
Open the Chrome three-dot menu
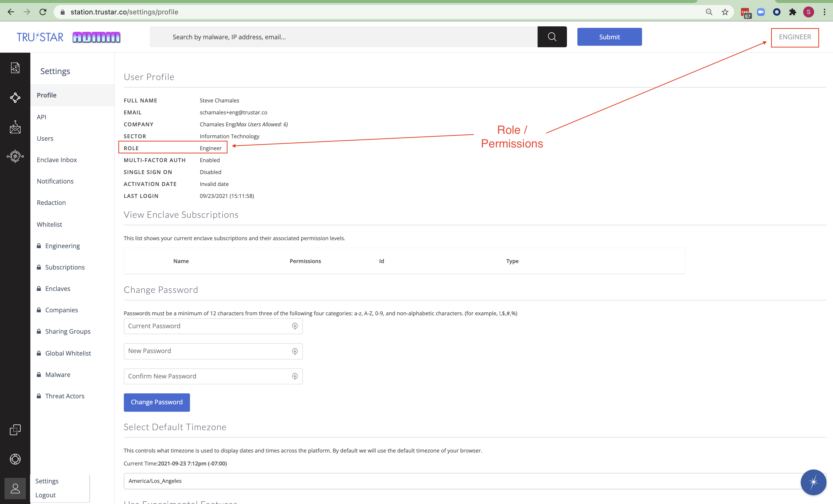tap(824, 12)
